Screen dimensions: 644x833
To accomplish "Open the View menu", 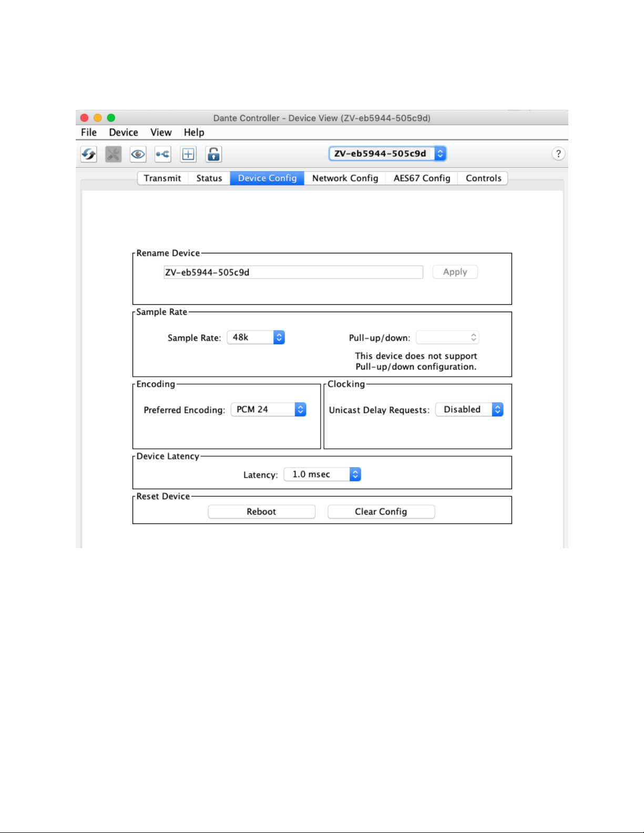I will (x=161, y=132).
